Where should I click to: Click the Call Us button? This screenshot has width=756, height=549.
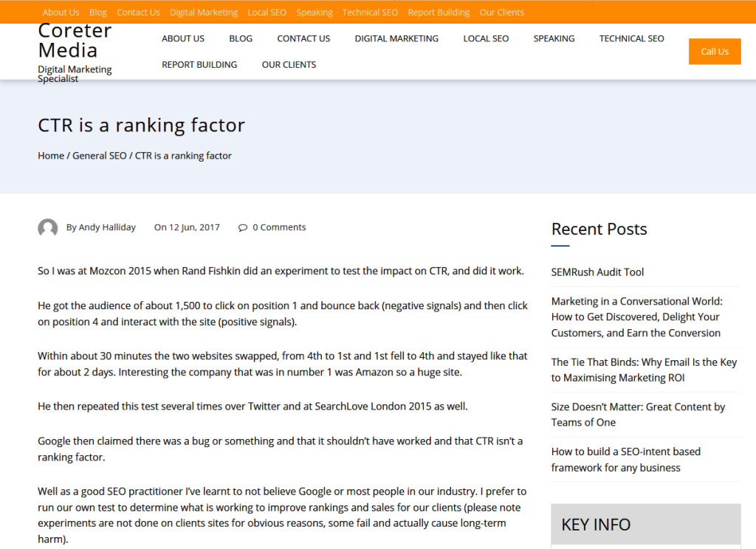(714, 52)
